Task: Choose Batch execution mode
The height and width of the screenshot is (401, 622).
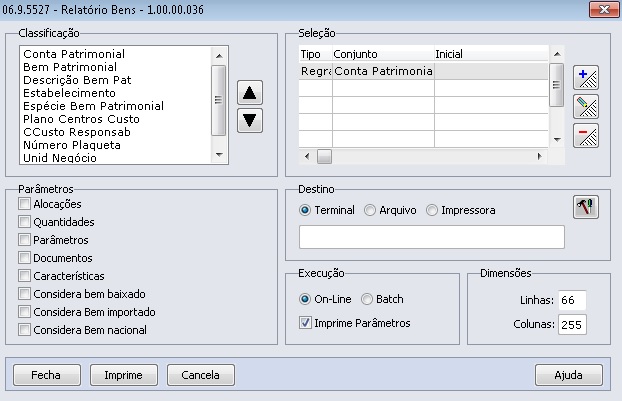Action: (367, 299)
